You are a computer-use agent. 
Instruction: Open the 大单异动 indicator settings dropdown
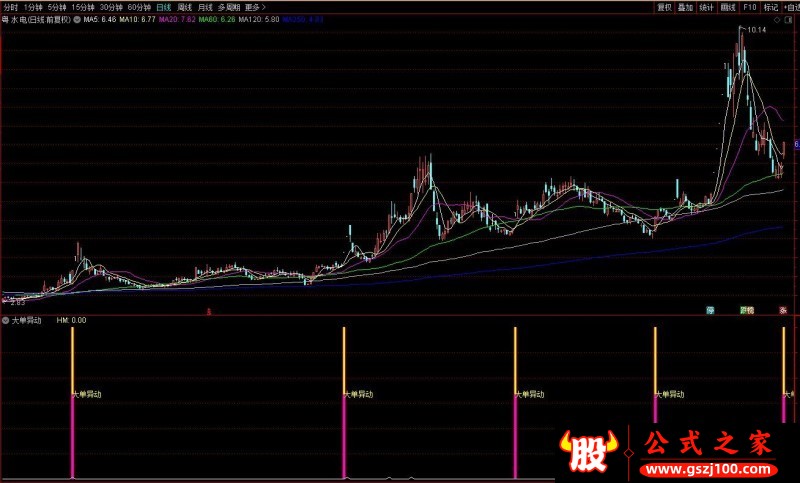coord(6,320)
